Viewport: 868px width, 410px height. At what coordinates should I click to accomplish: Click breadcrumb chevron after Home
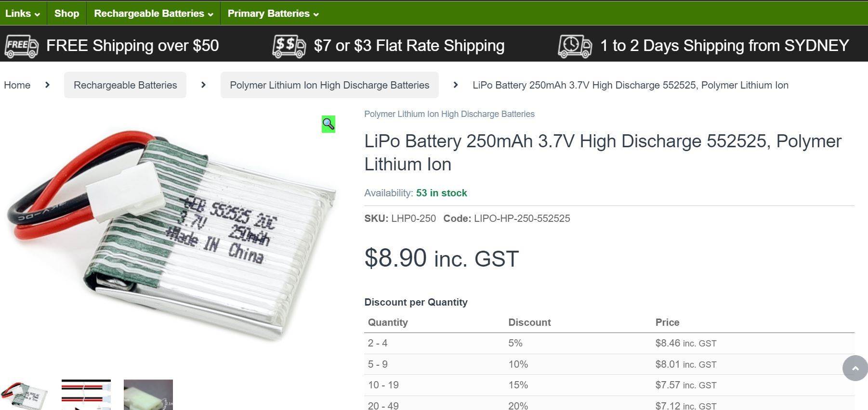(47, 85)
